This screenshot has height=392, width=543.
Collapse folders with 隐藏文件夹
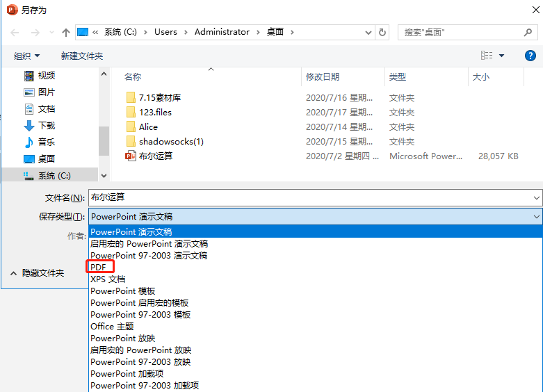[37, 273]
